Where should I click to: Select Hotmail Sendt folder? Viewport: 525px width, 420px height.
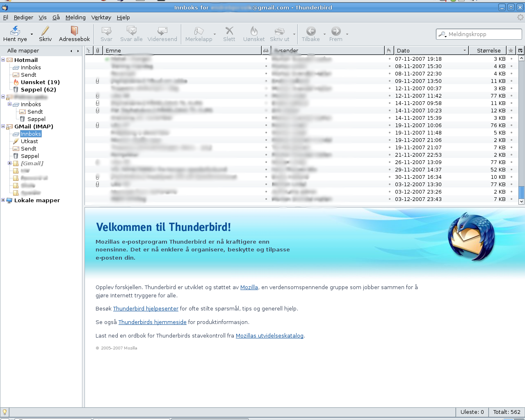coord(28,75)
